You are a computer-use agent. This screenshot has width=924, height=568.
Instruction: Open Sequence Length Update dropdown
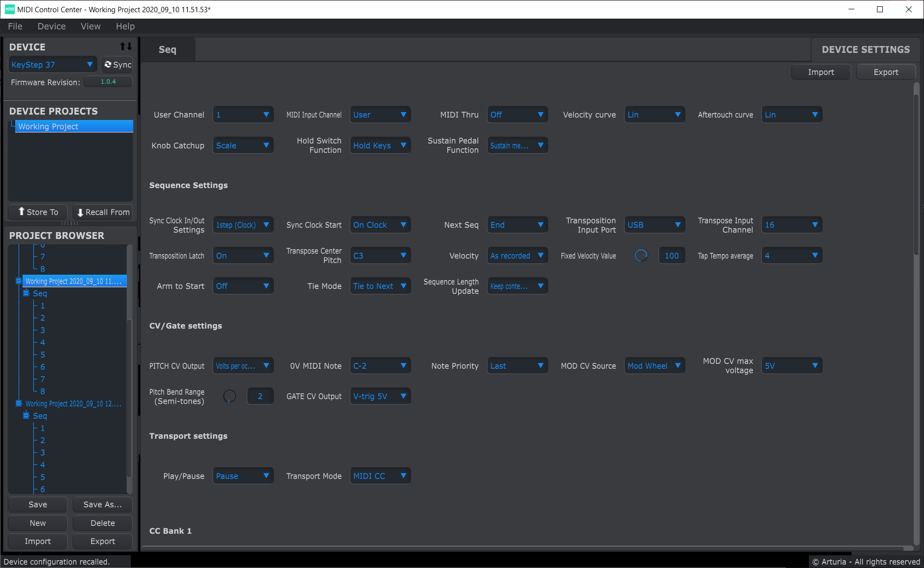[x=517, y=286]
